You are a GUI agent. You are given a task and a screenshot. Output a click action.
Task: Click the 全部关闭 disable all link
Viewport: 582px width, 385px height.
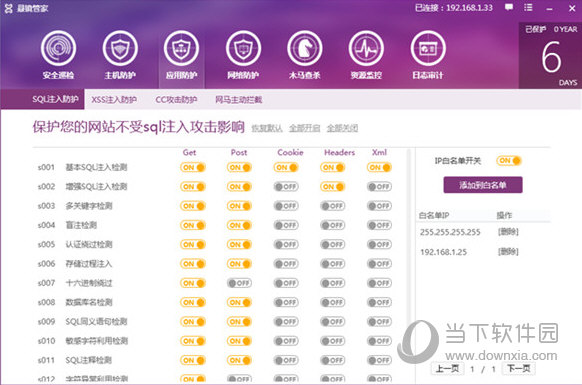click(x=342, y=128)
